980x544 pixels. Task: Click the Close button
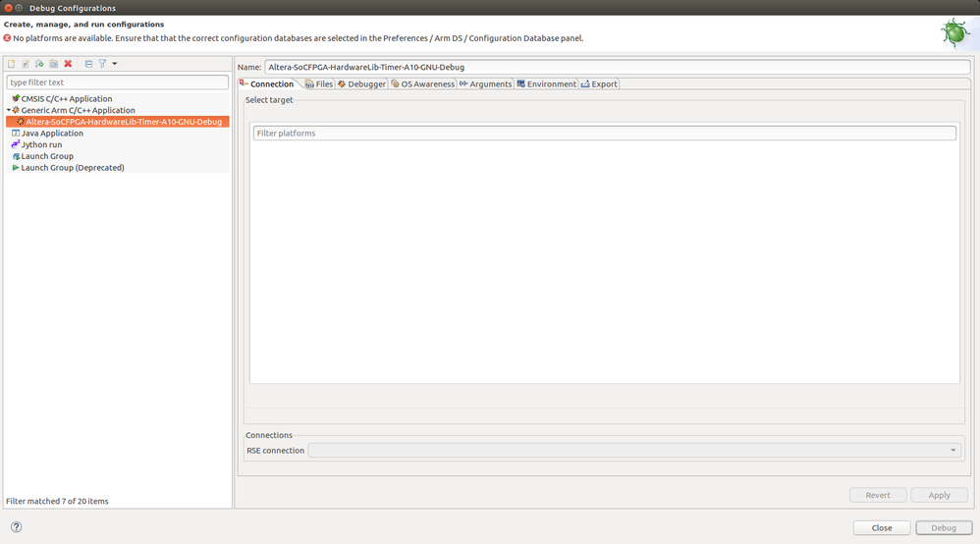(x=881, y=527)
